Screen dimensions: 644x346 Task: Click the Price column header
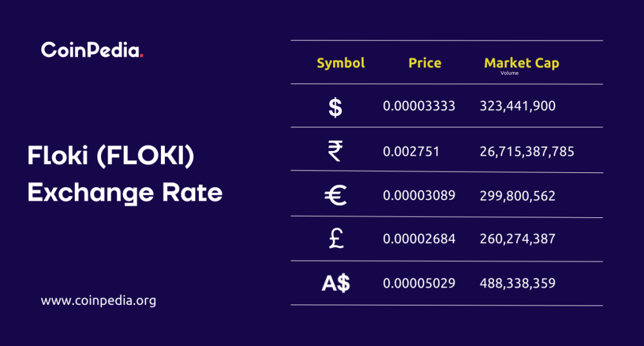(425, 63)
